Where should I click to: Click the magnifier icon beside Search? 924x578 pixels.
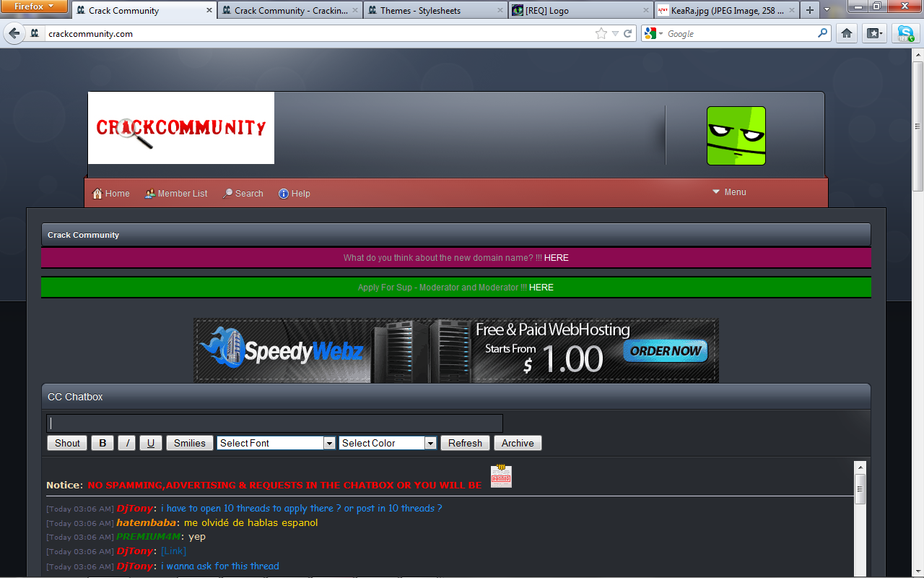point(227,194)
